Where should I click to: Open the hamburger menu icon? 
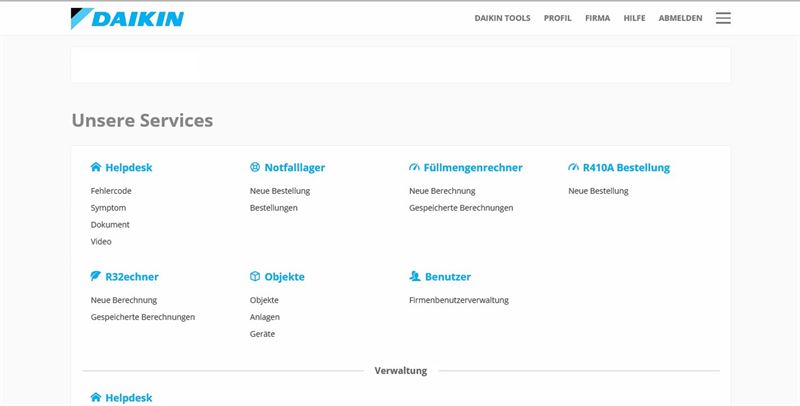[723, 18]
